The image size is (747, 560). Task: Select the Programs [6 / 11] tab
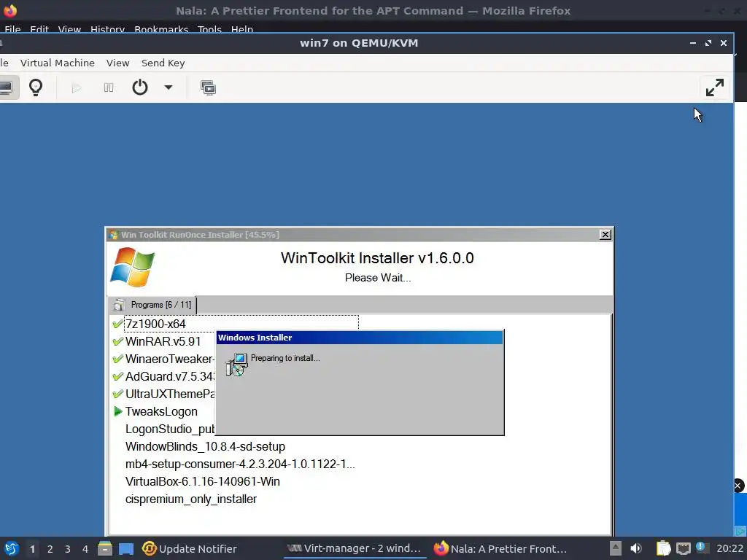(152, 305)
